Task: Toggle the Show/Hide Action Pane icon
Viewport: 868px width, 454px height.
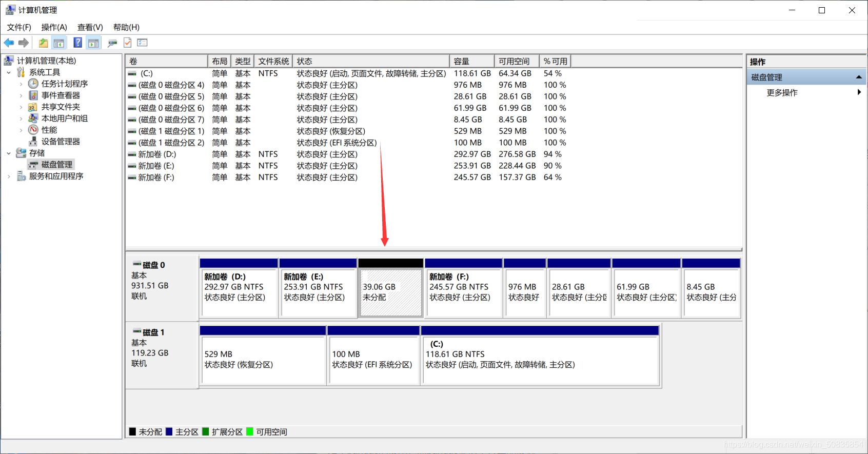Action: click(93, 43)
